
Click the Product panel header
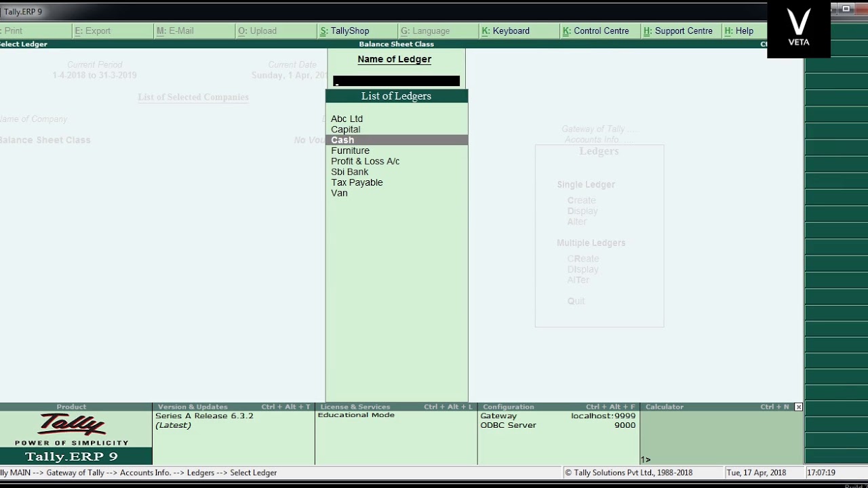(x=72, y=407)
